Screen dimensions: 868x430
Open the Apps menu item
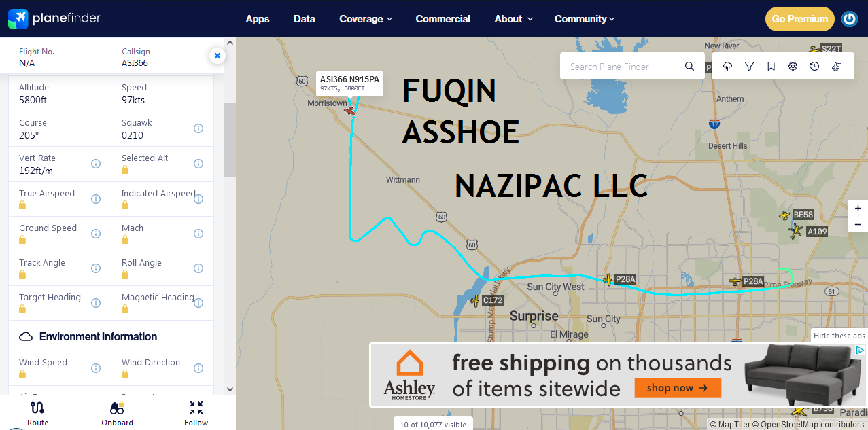[x=258, y=19]
